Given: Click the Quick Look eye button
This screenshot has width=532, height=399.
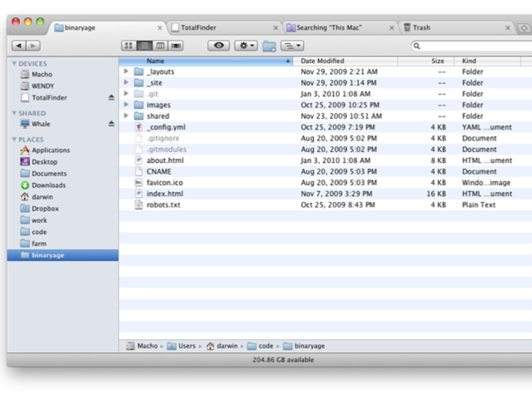Looking at the screenshot, I should (x=219, y=46).
